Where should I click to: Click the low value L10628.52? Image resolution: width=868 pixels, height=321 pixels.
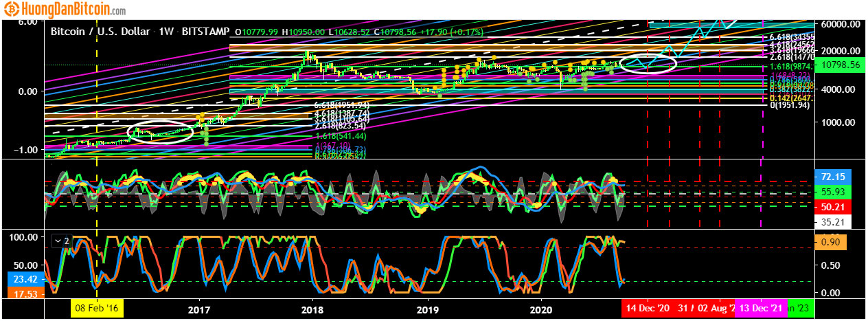tap(350, 32)
